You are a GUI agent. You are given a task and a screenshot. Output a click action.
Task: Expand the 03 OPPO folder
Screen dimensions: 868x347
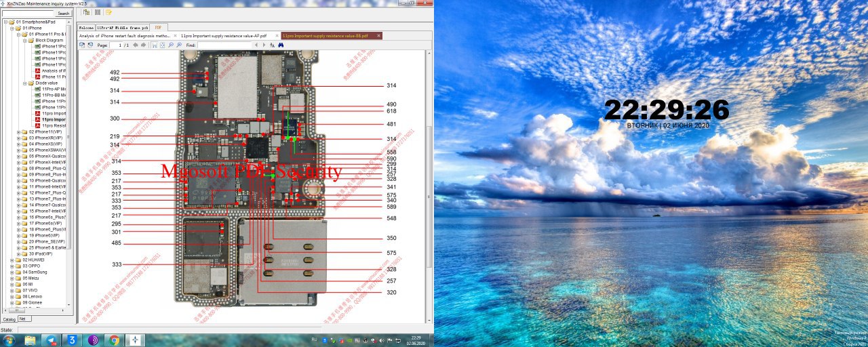(x=11, y=266)
